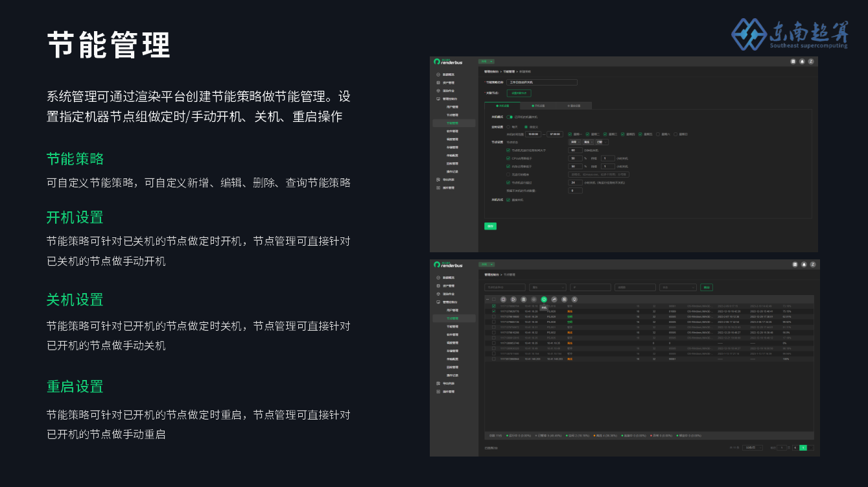Image resolution: width=868 pixels, height=487 pixels.
Task: Click 渲染作业 sidebar icon in node list screenshot
Action: pos(438,294)
